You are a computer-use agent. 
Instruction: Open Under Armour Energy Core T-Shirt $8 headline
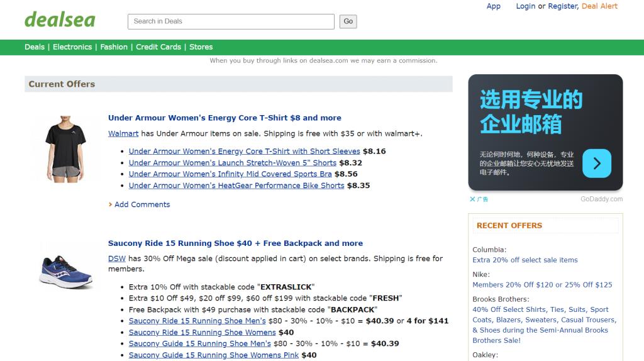225,118
